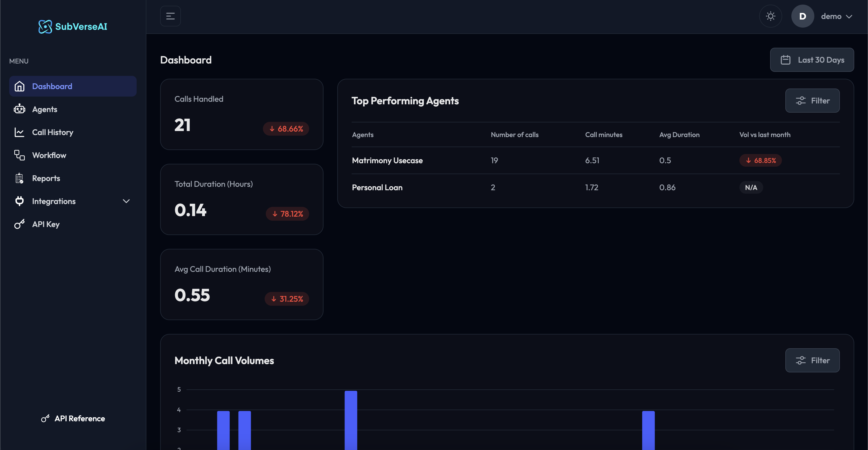Click the Integrations plug icon
868x450 pixels.
pyautogui.click(x=19, y=201)
